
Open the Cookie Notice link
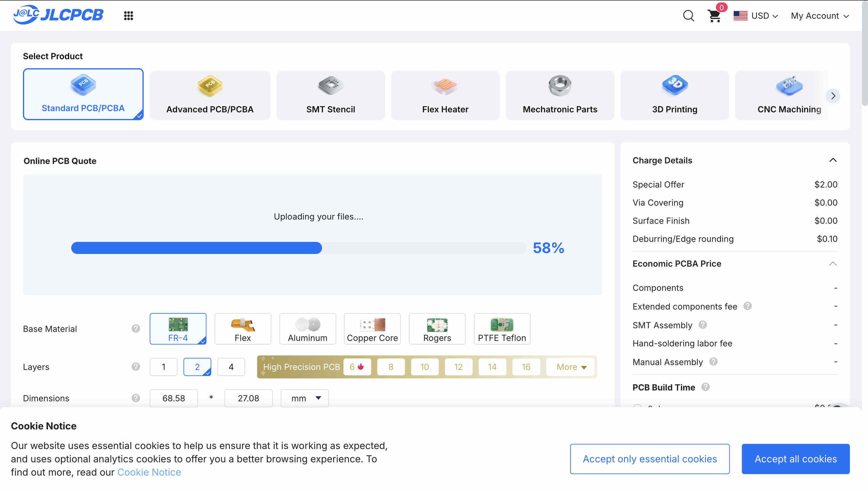[149, 472]
